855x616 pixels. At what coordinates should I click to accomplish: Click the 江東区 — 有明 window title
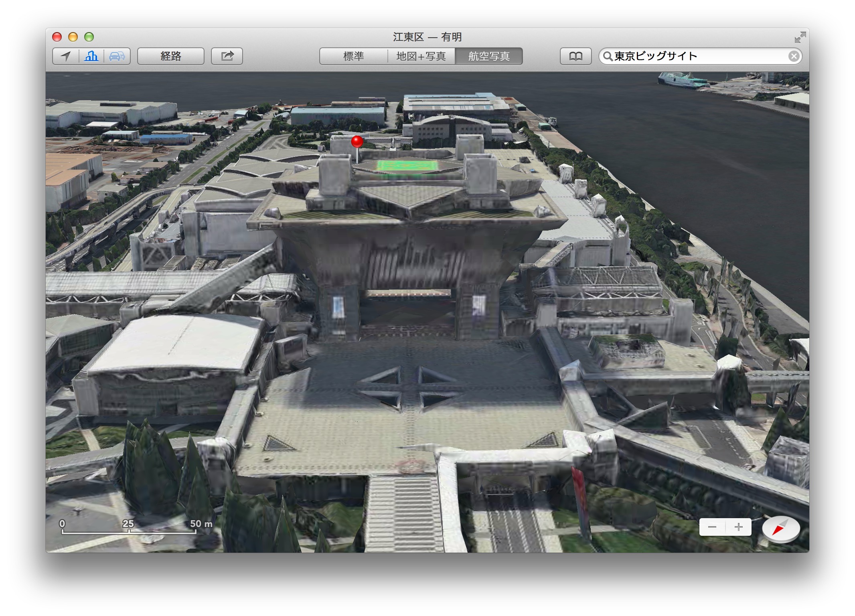427,37
